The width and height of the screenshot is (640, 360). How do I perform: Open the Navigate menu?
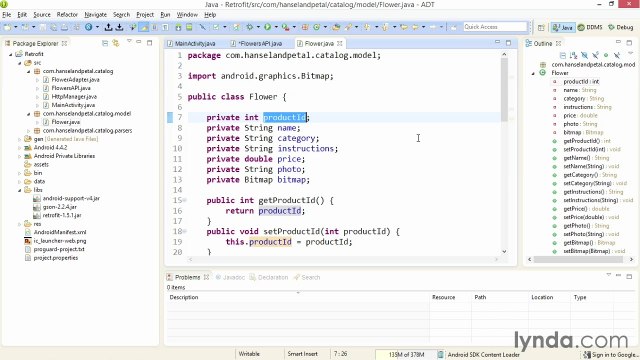[x=96, y=15]
